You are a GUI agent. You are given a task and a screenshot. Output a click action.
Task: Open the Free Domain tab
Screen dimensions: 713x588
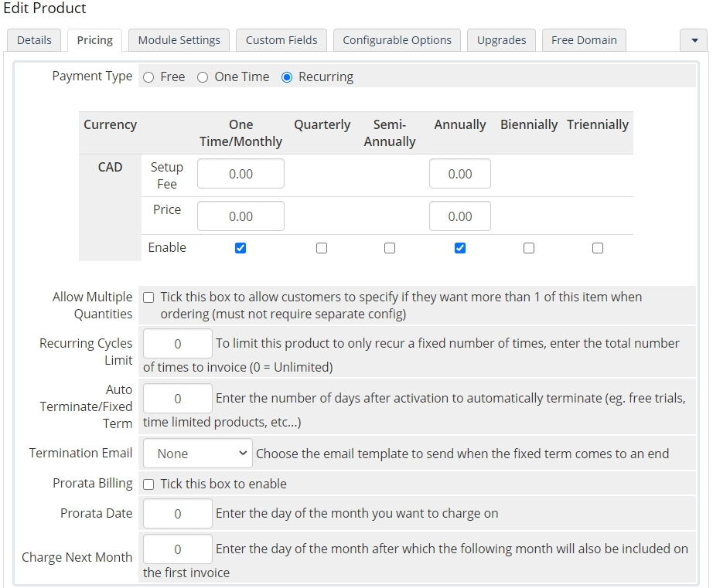tap(584, 40)
